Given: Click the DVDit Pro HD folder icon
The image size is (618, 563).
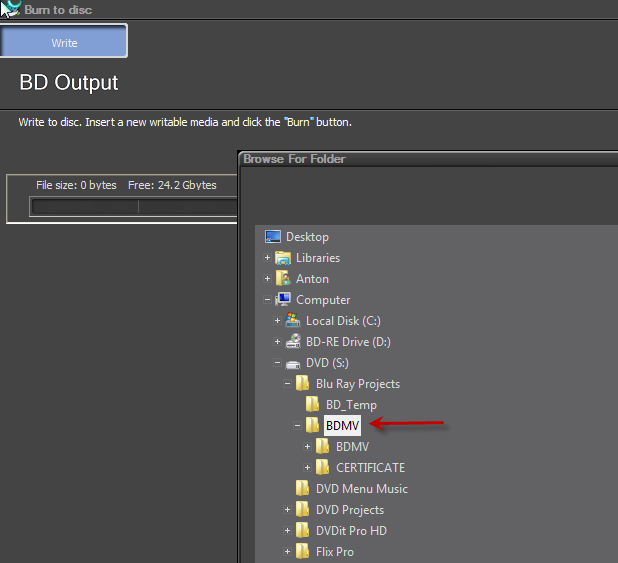Looking at the screenshot, I should (x=303, y=530).
